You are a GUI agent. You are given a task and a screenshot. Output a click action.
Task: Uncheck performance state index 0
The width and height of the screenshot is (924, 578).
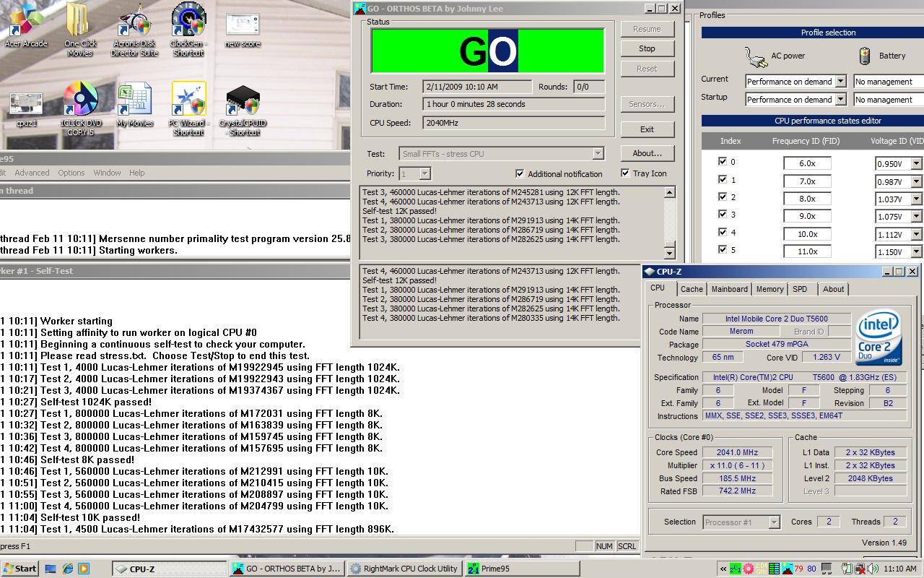pyautogui.click(x=723, y=162)
